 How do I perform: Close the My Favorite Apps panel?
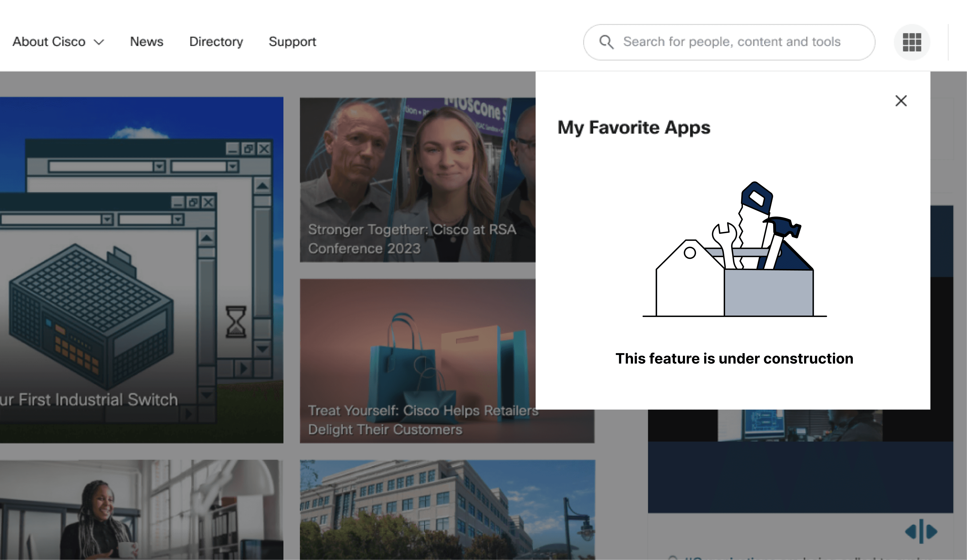(x=901, y=101)
